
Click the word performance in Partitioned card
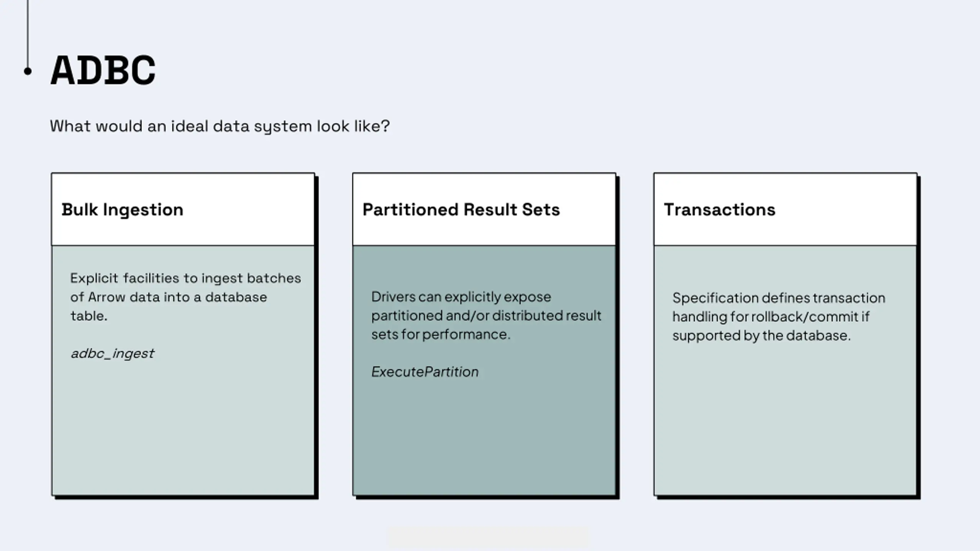(x=466, y=335)
